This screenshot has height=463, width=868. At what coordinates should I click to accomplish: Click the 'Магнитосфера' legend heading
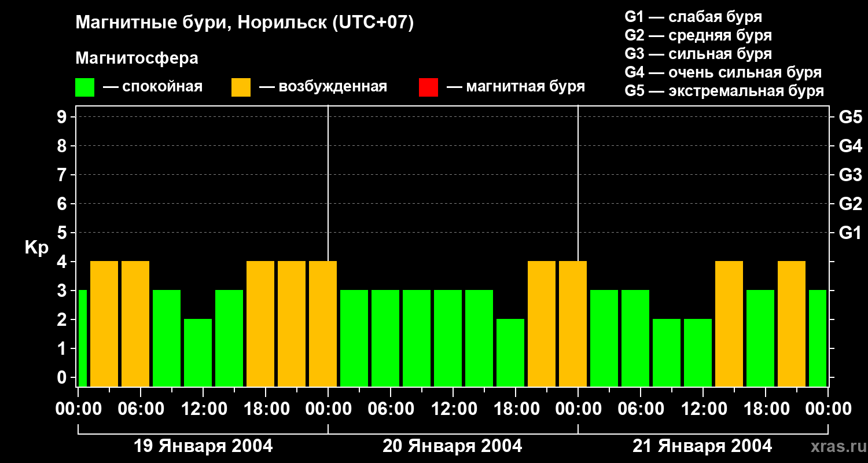point(137,58)
